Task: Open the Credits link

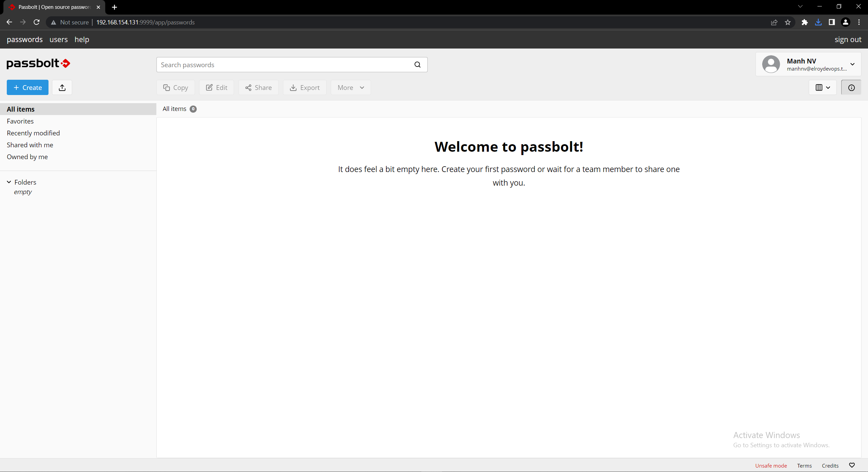Action: click(x=830, y=466)
